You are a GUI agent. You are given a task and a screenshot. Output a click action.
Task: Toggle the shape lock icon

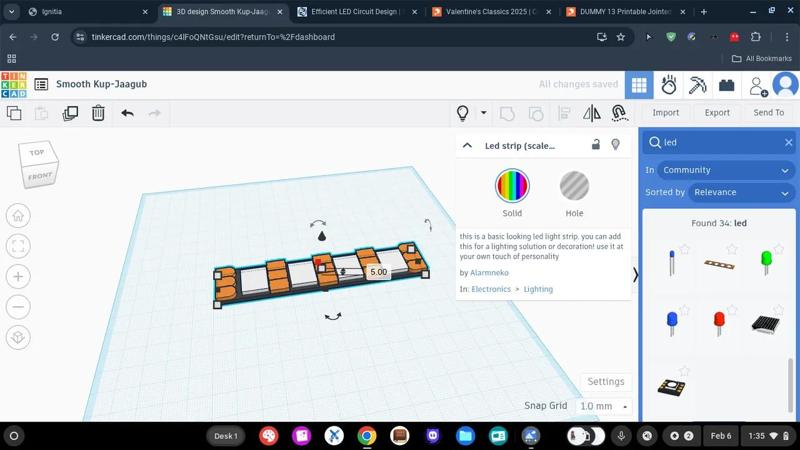coord(595,144)
